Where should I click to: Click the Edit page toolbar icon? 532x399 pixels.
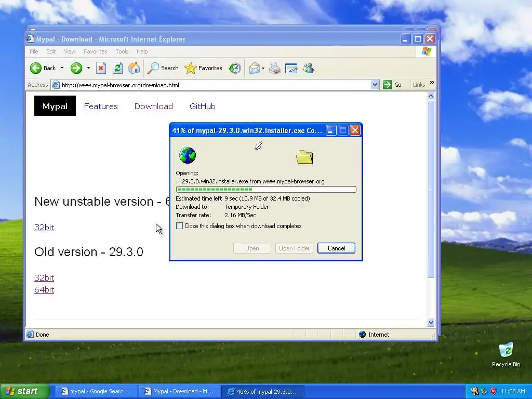coord(291,68)
